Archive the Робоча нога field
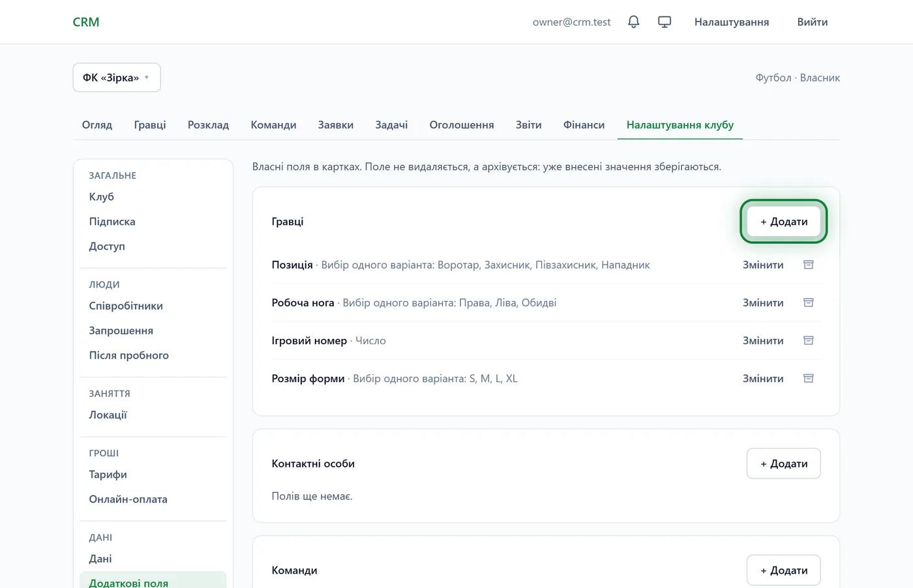 pyautogui.click(x=808, y=302)
